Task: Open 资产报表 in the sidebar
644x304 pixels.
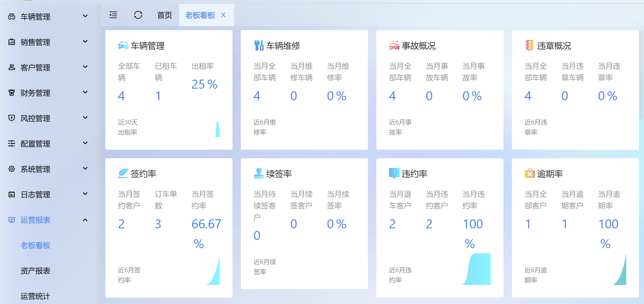Action: [35, 271]
